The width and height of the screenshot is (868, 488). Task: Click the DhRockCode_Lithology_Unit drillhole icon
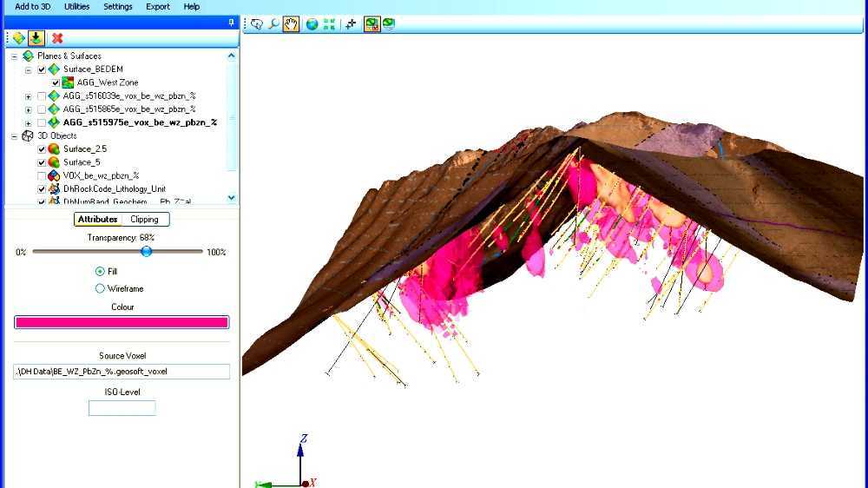54,189
